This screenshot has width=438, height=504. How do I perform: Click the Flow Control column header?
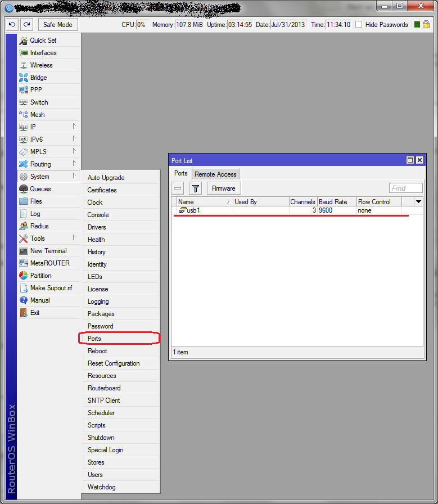[379, 202]
